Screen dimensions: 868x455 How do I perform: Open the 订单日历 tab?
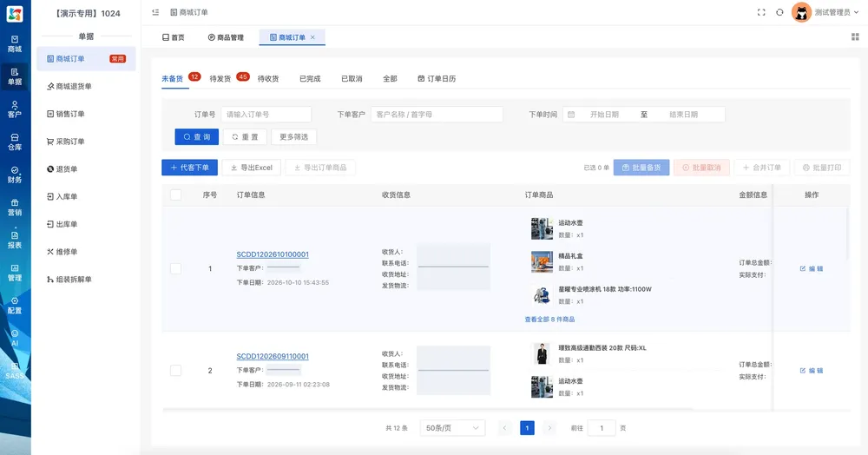point(437,79)
